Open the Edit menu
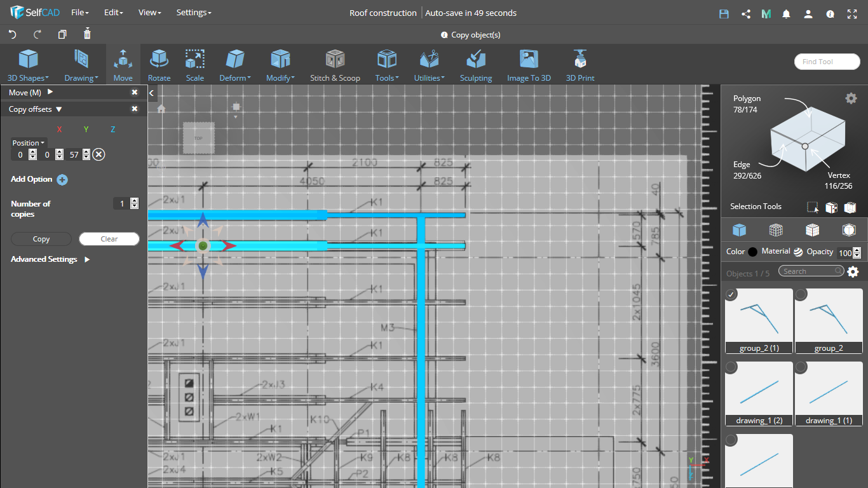868x488 pixels. (x=113, y=13)
